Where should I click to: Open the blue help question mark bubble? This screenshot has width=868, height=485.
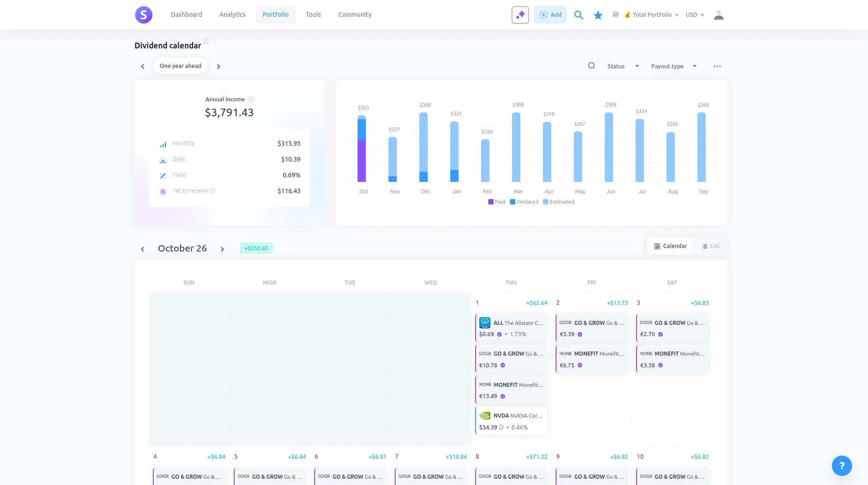[842, 466]
